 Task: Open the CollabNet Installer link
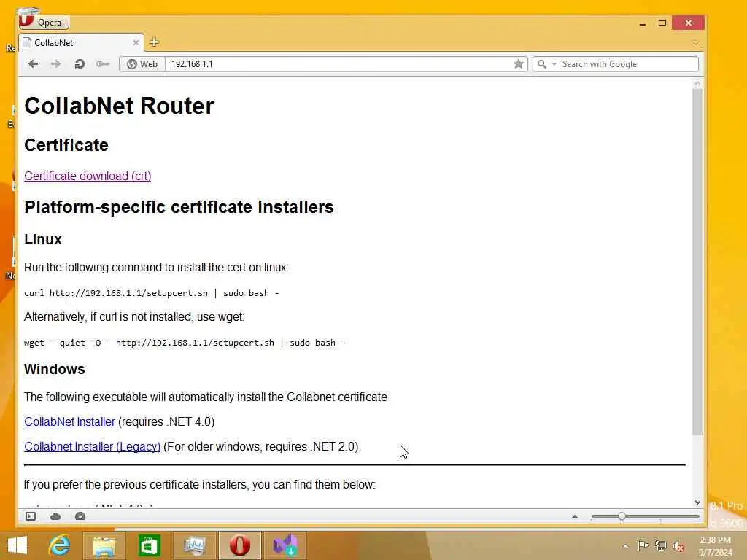tap(69, 422)
